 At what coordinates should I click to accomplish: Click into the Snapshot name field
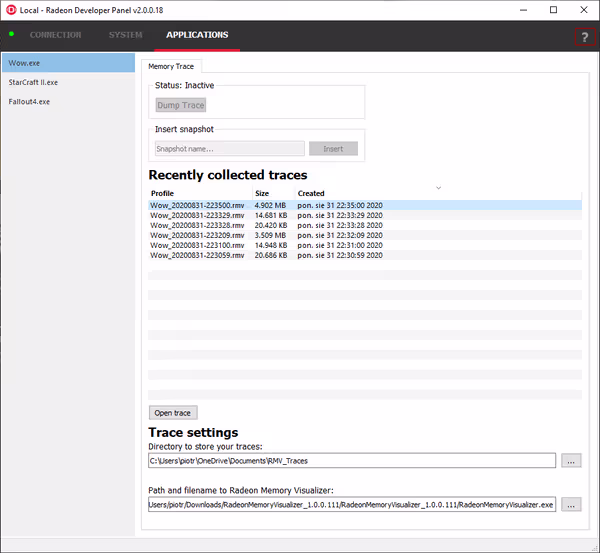[x=229, y=149]
